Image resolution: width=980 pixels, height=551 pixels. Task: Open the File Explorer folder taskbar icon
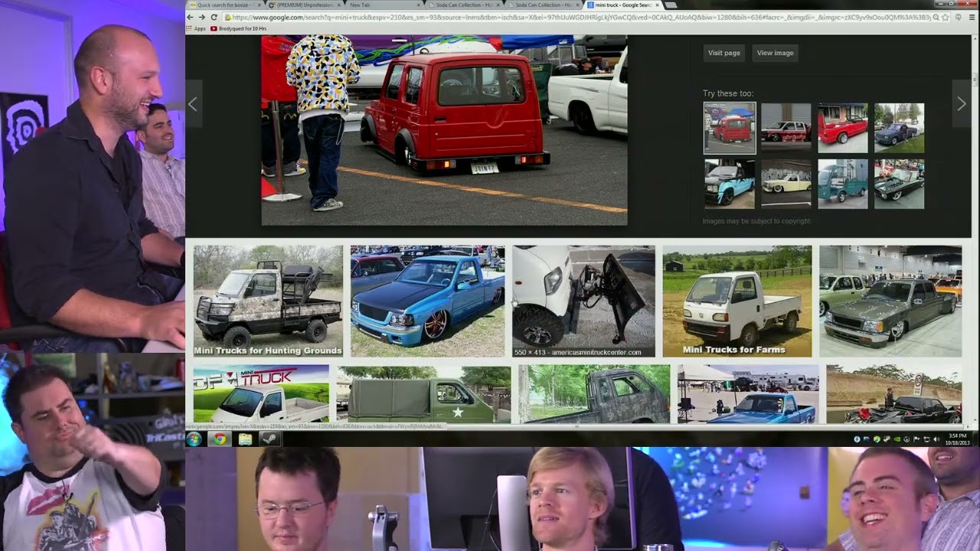[245, 439]
